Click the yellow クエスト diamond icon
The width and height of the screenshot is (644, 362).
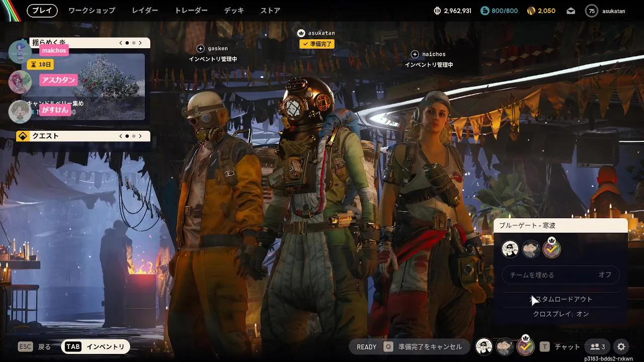pos(23,136)
